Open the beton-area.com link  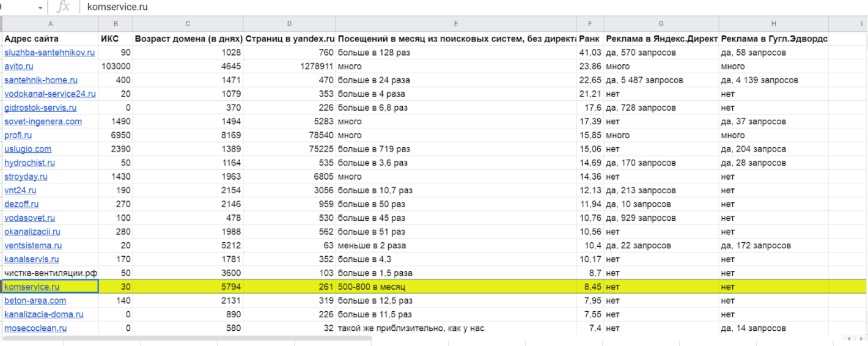pos(35,300)
